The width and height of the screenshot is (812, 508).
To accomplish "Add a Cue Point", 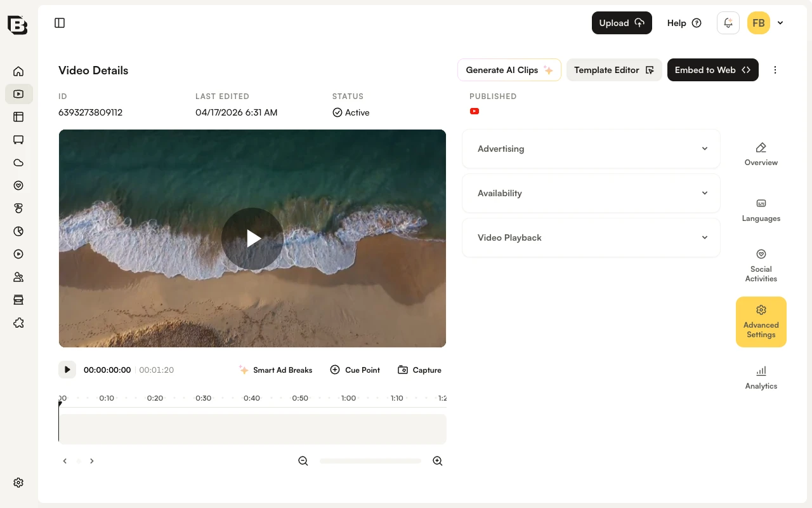I will 355,370.
